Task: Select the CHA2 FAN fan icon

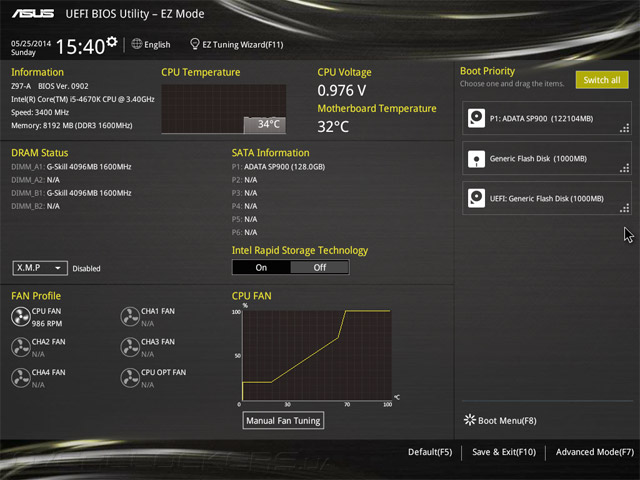Action: point(20,347)
